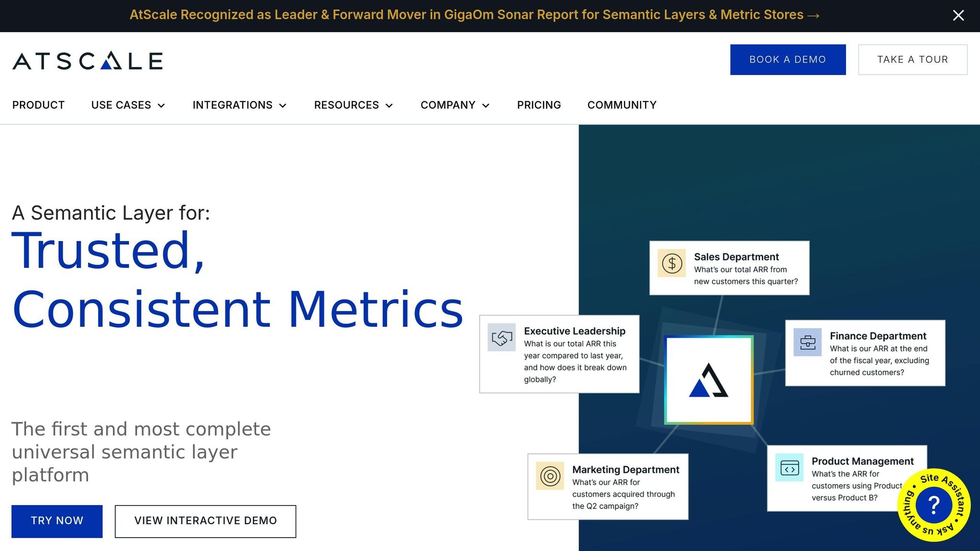Viewport: 980px width, 551px height.
Task: Expand the Resources dropdown chevron
Action: click(x=389, y=106)
